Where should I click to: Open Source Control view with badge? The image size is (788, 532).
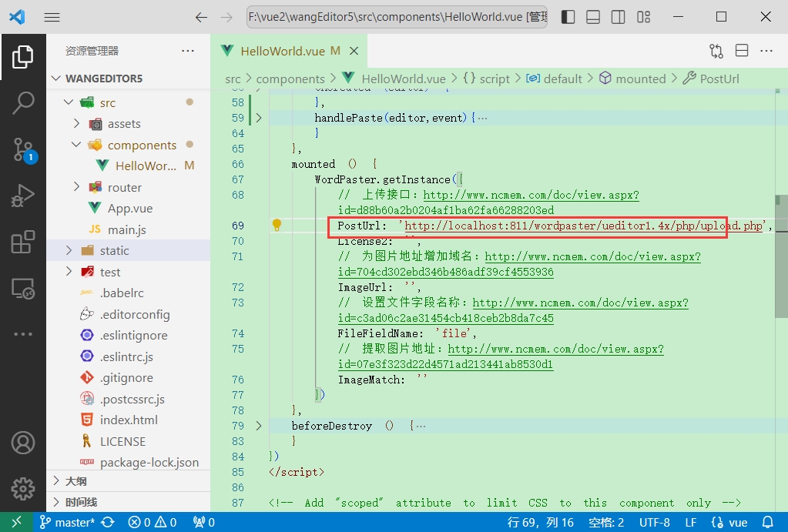point(23,149)
